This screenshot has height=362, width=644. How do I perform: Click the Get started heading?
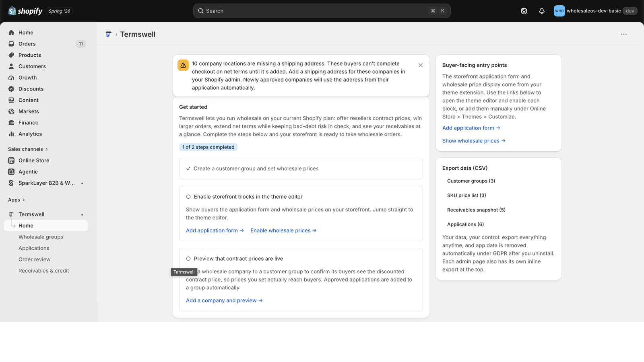193,107
